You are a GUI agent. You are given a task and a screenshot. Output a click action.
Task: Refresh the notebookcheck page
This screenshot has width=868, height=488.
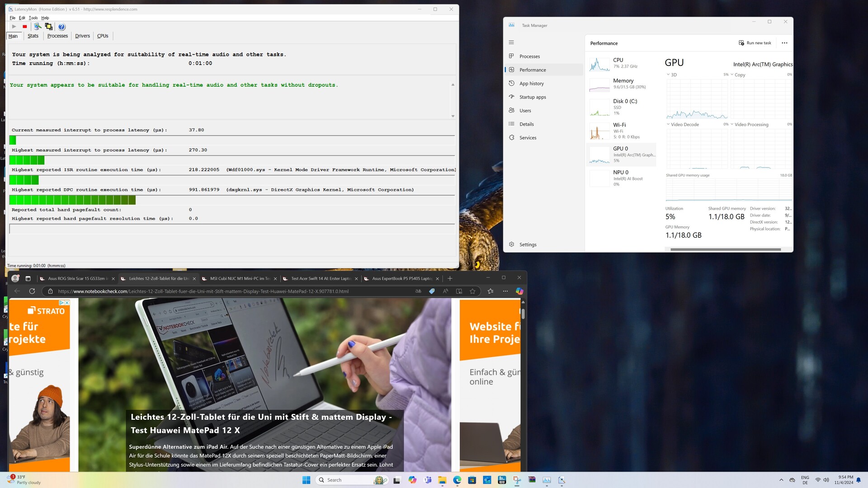point(32,291)
